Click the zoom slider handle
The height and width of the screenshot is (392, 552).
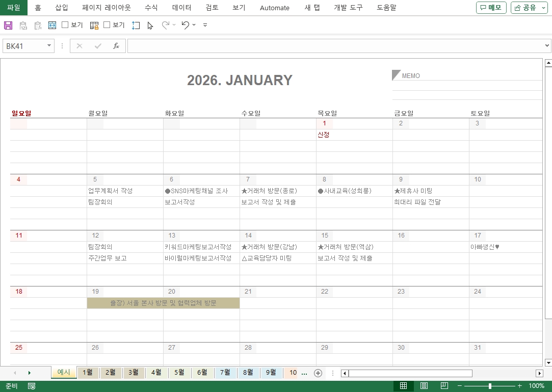pyautogui.click(x=490, y=386)
